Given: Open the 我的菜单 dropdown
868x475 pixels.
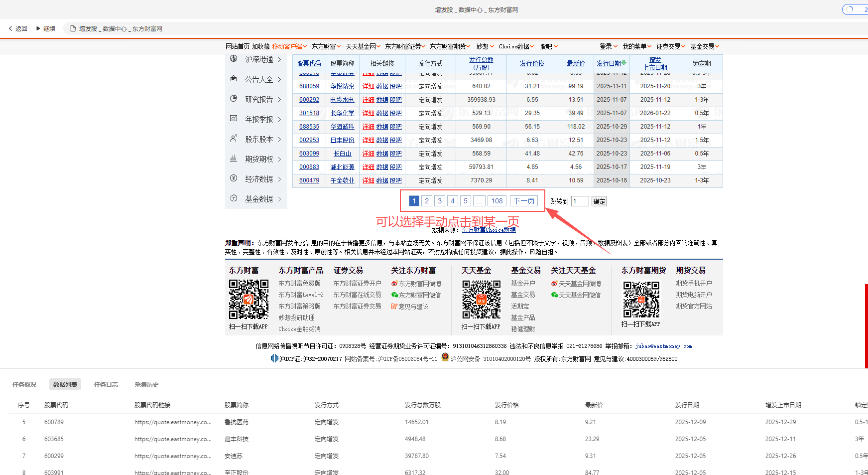Looking at the screenshot, I should click(x=637, y=46).
